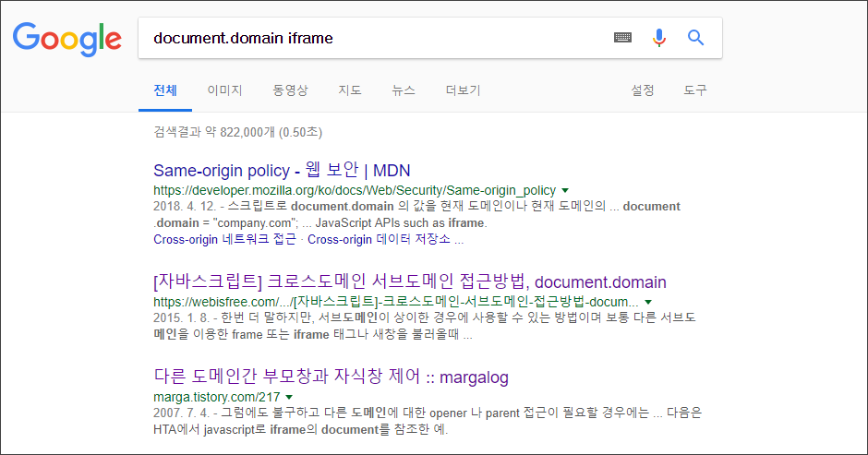Open the 동영상 results tab
The image size is (868, 455).
(290, 90)
